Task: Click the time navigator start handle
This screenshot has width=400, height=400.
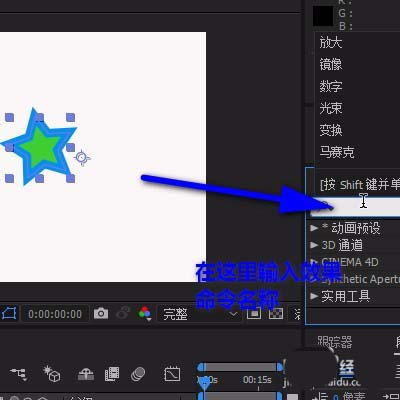Action: click(200, 367)
